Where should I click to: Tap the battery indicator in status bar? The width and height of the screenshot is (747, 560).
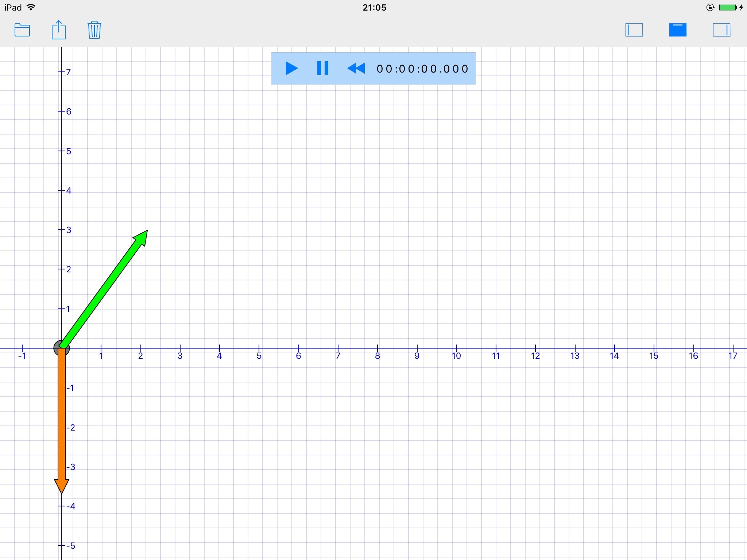(728, 7)
